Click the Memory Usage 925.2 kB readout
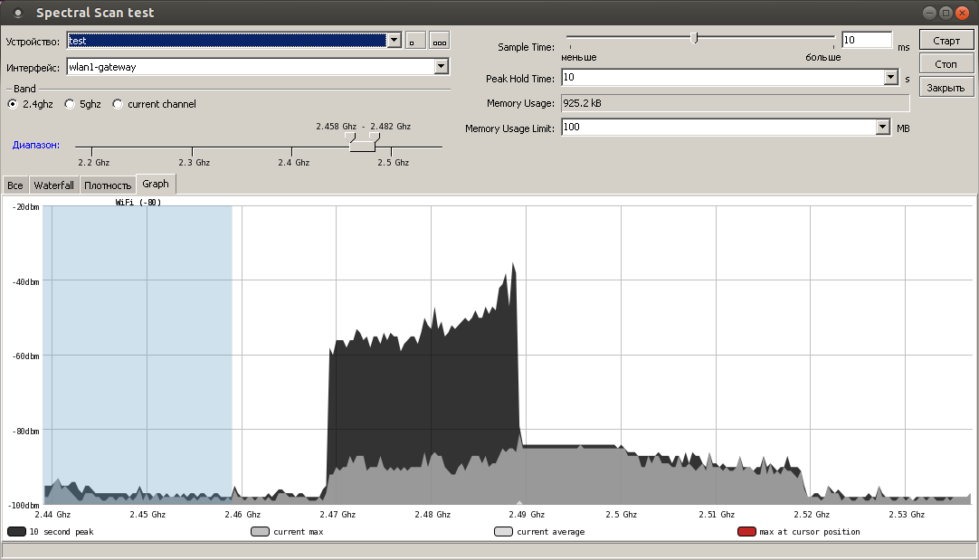The image size is (979, 560). (735, 103)
